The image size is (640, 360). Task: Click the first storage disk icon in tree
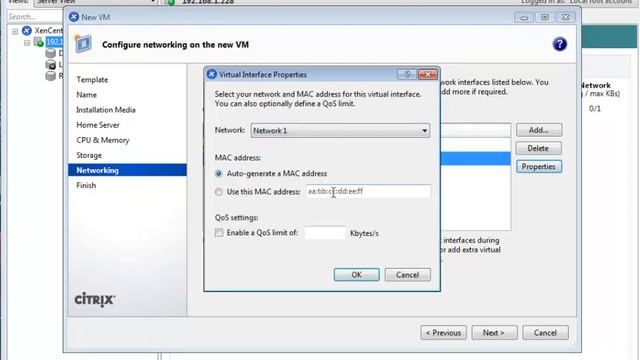click(51, 53)
